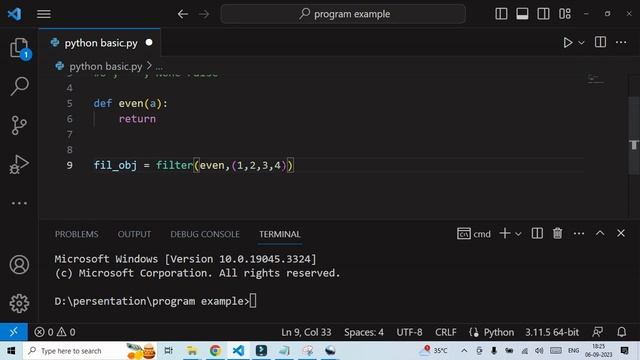Open the Manage gear settings menu
Image resolution: width=640 pixels, height=360 pixels.
point(19,303)
